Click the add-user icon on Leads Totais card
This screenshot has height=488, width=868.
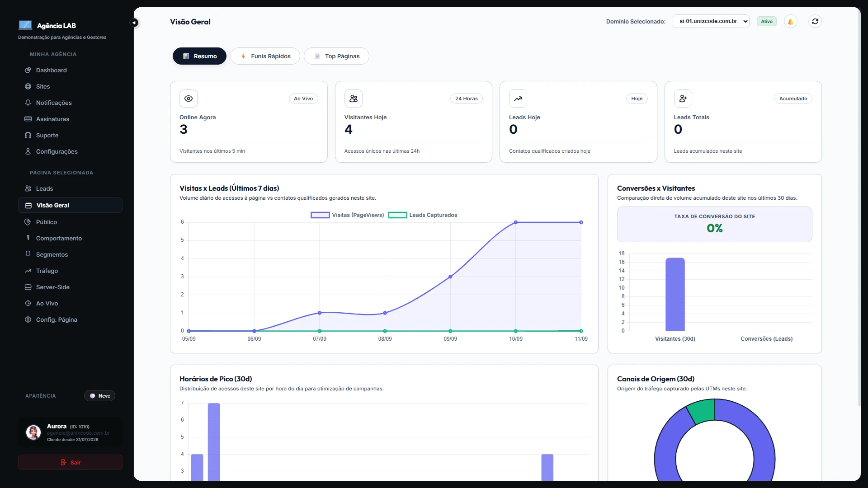[x=683, y=99]
